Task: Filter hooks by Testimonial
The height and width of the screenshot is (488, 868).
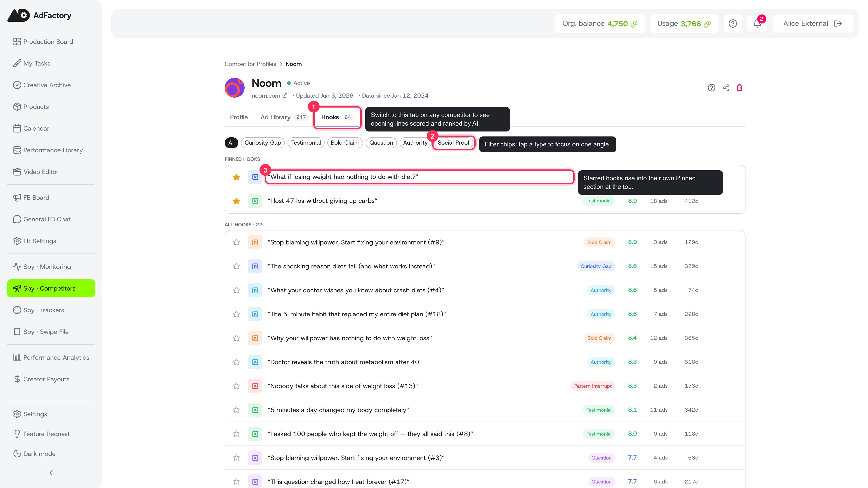Action: coord(306,143)
